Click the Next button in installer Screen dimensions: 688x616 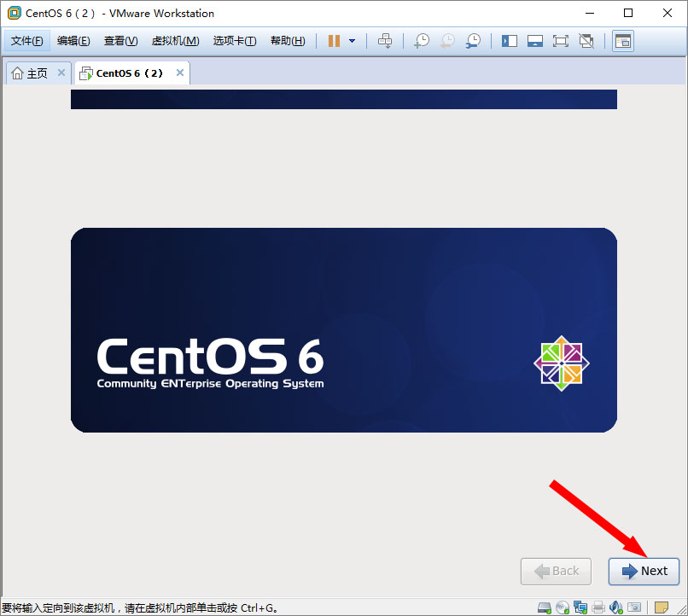tap(644, 571)
